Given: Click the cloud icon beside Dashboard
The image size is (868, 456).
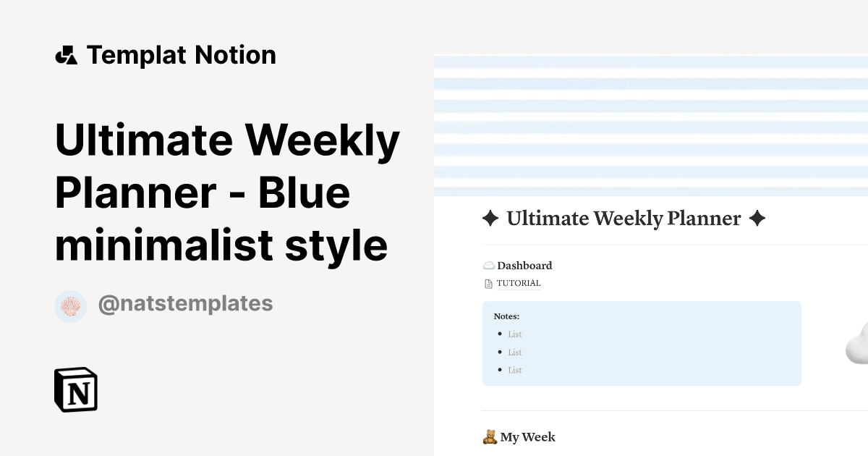Looking at the screenshot, I should click(x=488, y=265).
